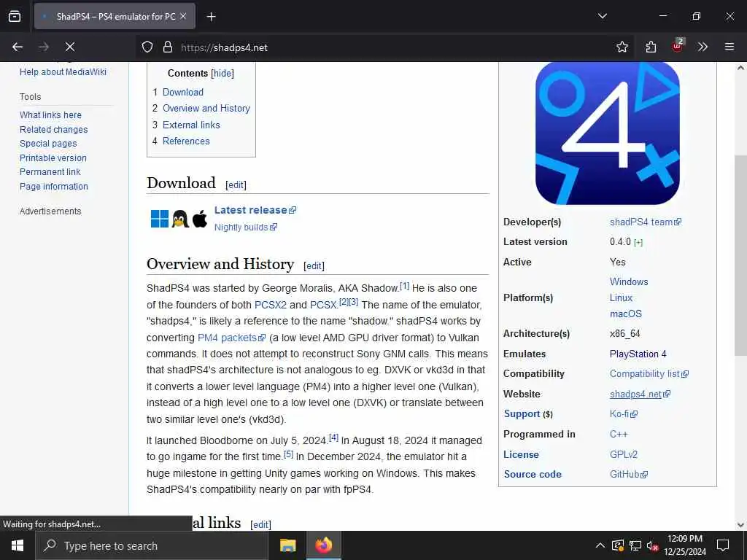Viewport: 747px width, 560px height.
Task: Click the taskbar search box
Action: pos(152,545)
